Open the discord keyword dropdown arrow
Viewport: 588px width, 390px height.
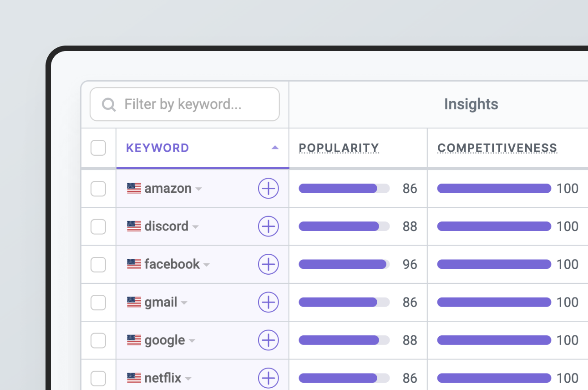click(x=195, y=227)
